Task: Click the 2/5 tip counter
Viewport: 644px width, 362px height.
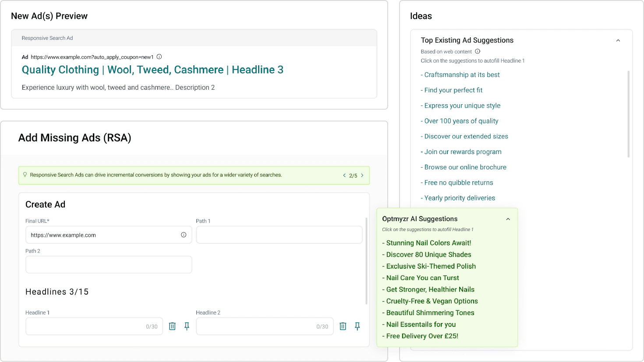Action: (353, 176)
